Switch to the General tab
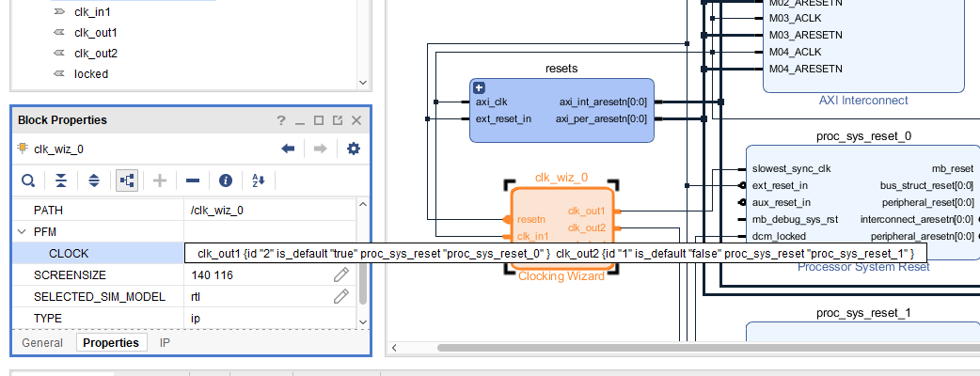The image size is (980, 376). (x=42, y=343)
